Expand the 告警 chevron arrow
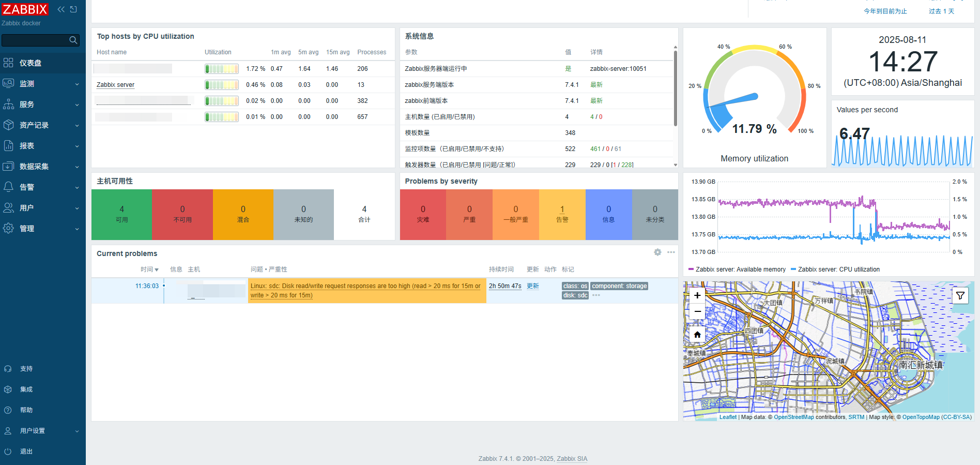Viewport: 980px width, 465px height. point(77,187)
